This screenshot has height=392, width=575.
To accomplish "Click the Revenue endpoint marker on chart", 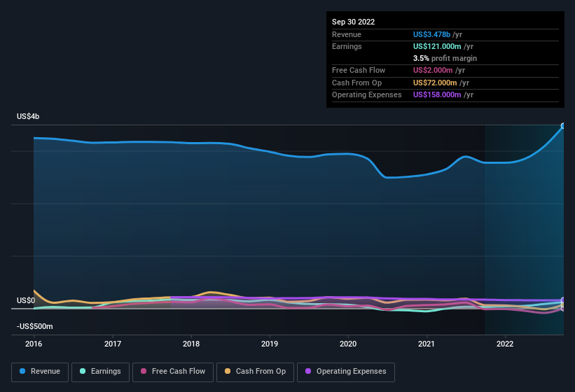I will coord(563,126).
